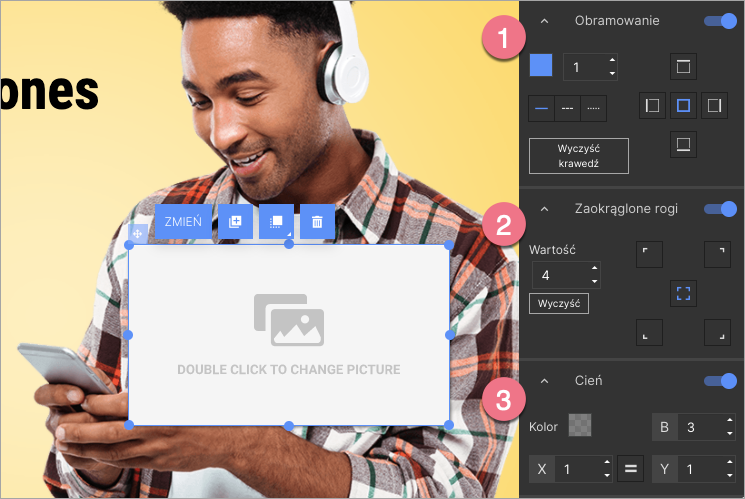
Task: Click the Wartość corner radius input field
Action: click(x=558, y=274)
